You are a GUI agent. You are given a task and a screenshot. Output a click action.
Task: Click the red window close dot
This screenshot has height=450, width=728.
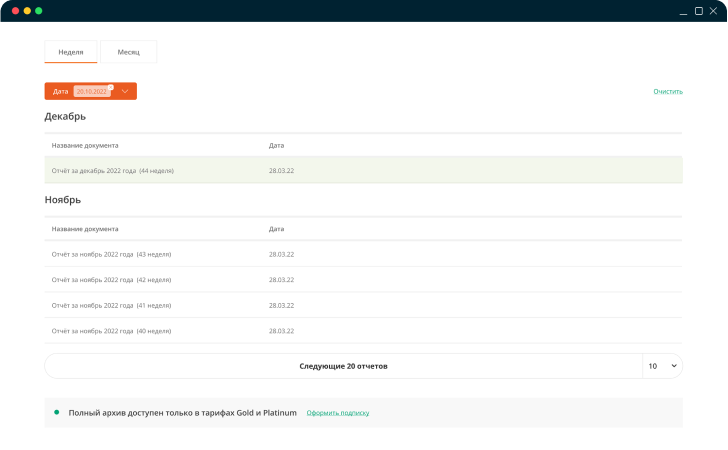[15, 11]
